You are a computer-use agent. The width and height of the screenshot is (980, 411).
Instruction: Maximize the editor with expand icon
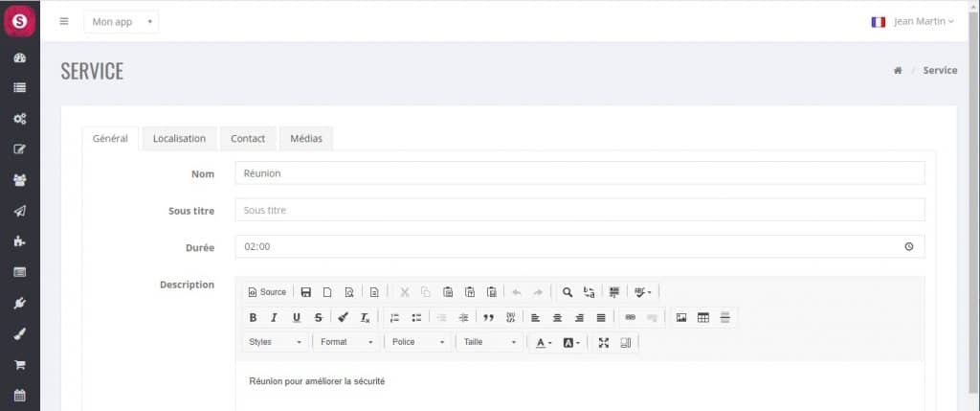603,343
